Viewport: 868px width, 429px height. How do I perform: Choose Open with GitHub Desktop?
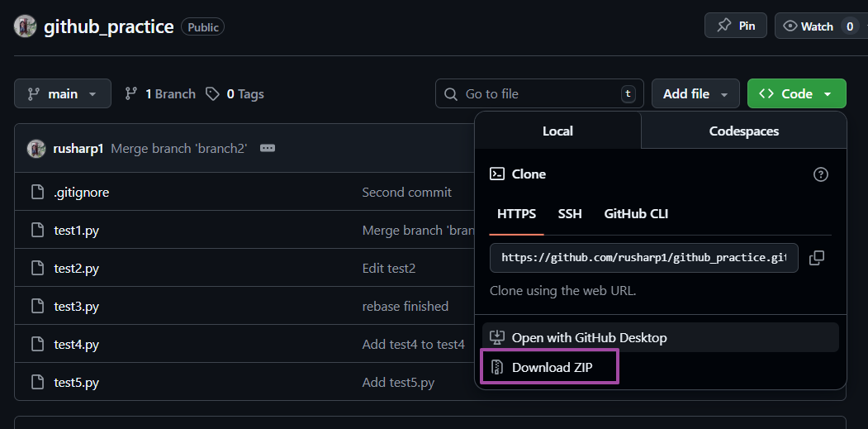click(x=661, y=337)
